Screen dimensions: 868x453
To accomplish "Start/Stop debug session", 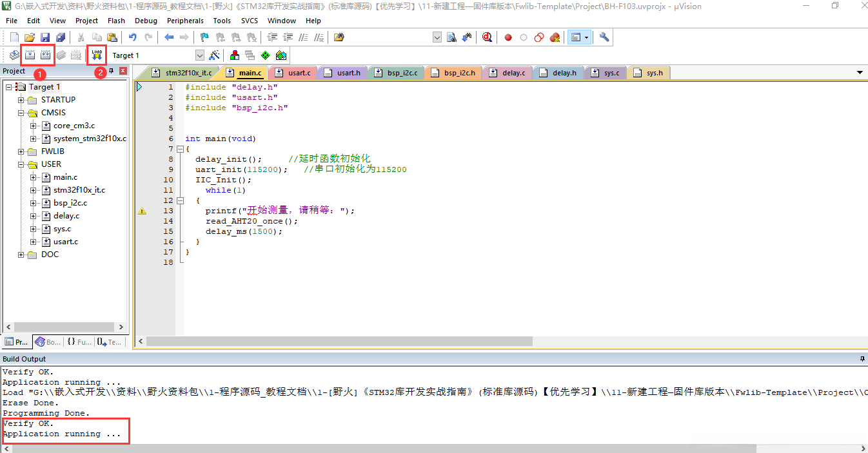I will [x=487, y=37].
